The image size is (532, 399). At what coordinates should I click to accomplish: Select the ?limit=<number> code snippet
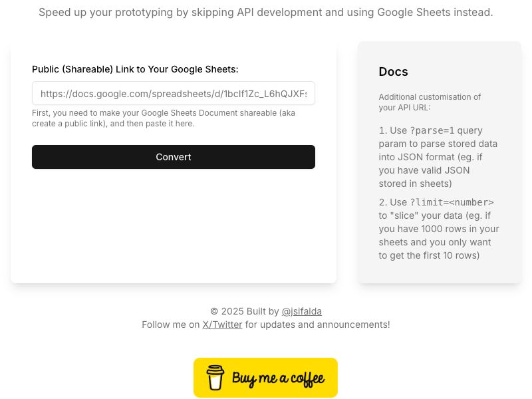[453, 202]
